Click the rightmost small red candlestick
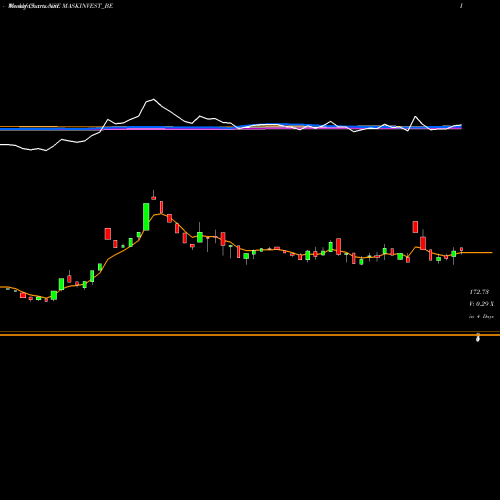Screen dimensions: 500x500 [461, 249]
